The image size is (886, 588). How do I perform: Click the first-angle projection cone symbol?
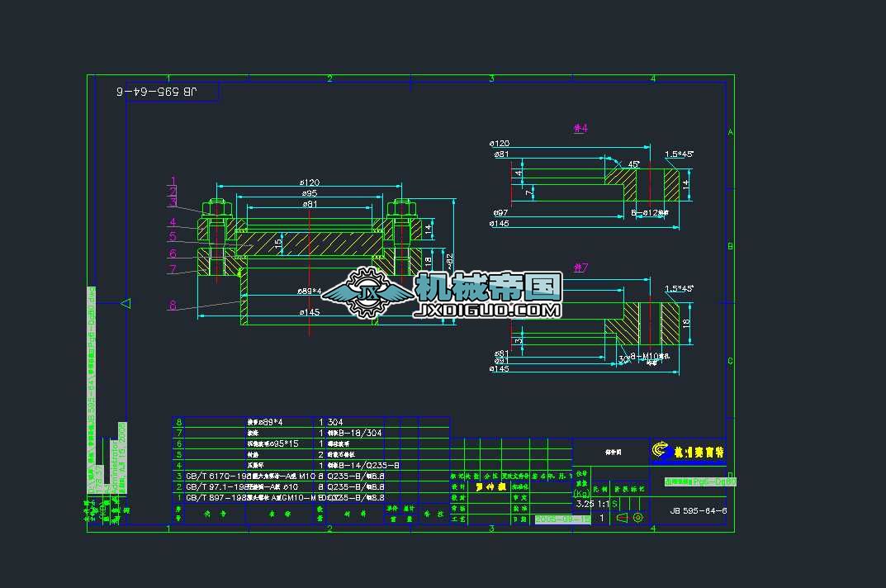click(621, 517)
